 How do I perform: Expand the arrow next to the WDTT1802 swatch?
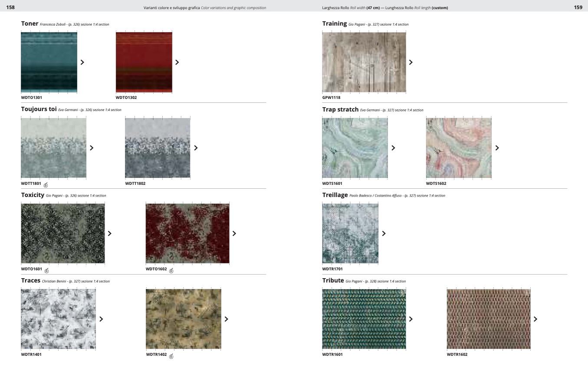196,148
